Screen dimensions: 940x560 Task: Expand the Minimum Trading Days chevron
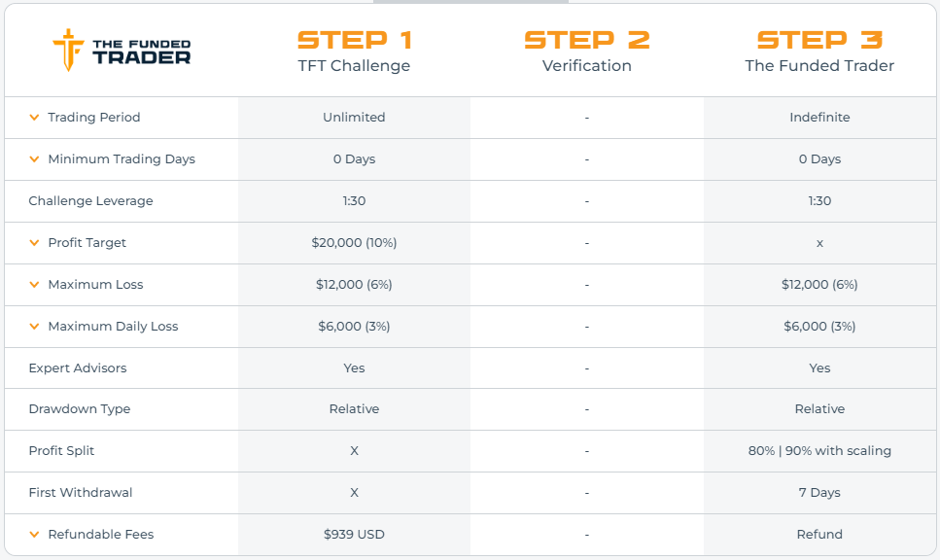tap(34, 159)
